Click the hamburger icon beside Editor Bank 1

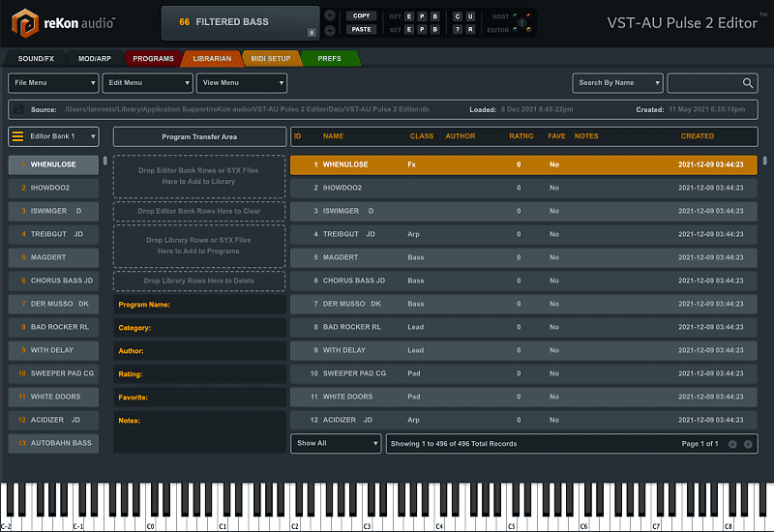[x=17, y=136]
